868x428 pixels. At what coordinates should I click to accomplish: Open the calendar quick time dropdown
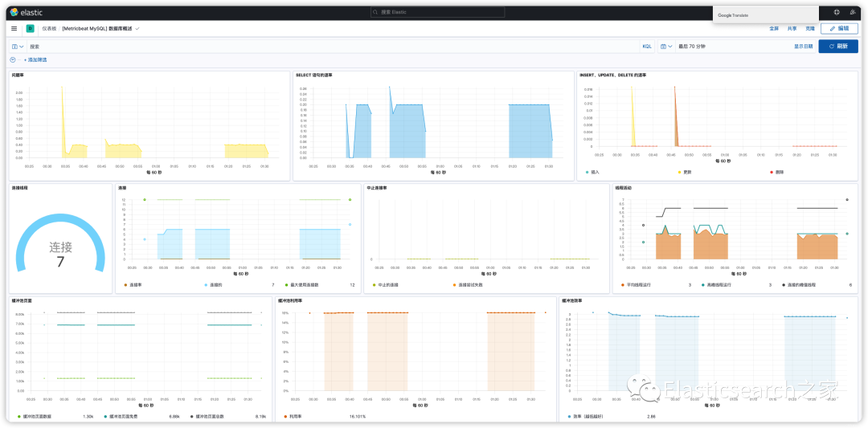(666, 47)
